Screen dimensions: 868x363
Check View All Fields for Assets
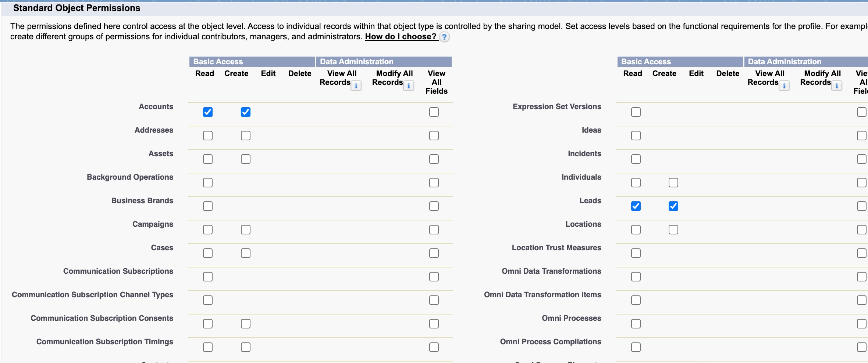click(434, 159)
